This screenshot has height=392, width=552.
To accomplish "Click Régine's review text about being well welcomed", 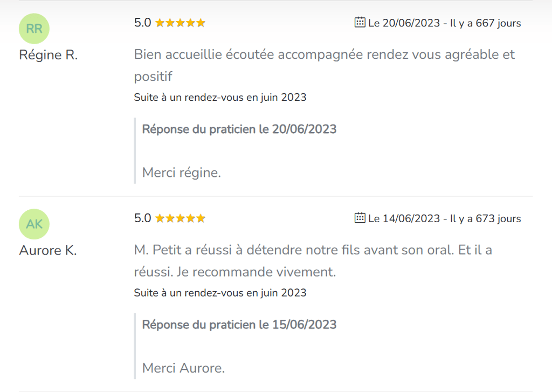I will [x=323, y=55].
